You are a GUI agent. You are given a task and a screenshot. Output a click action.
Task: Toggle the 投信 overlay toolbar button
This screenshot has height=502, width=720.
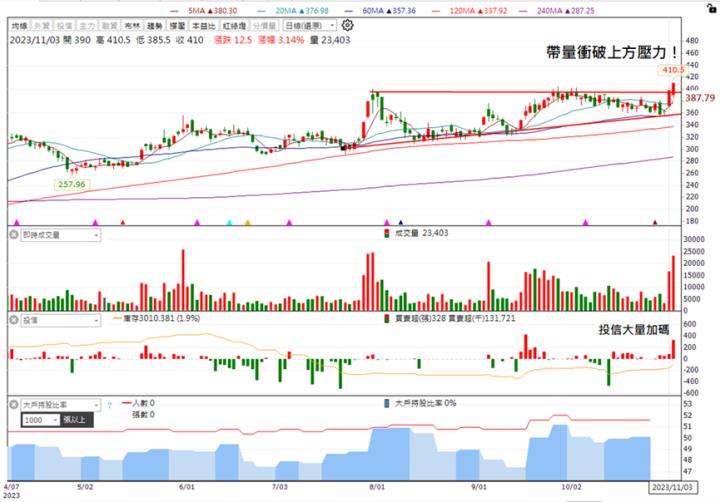64,26
